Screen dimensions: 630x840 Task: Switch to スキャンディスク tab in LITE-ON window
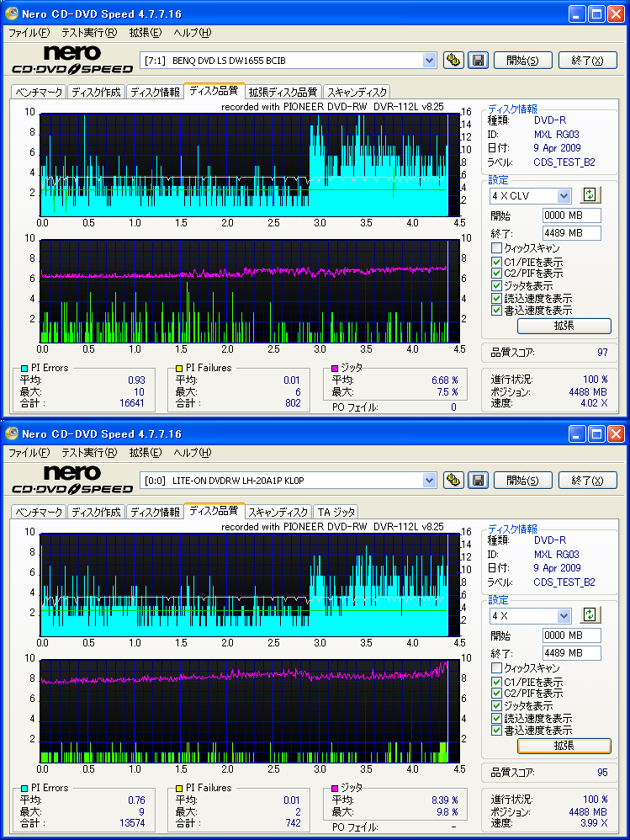[x=278, y=512]
